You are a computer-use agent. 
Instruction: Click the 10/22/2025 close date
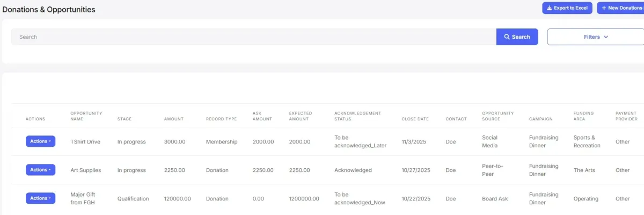coord(416,199)
